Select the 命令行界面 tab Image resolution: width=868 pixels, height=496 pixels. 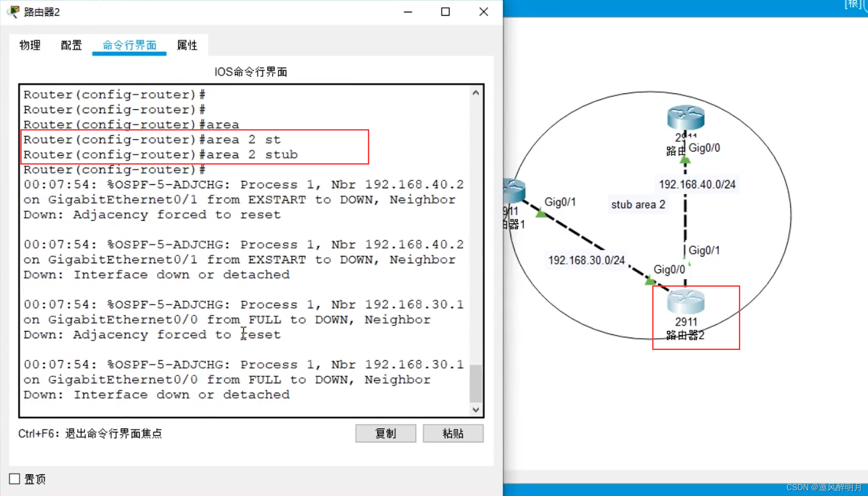[130, 45]
